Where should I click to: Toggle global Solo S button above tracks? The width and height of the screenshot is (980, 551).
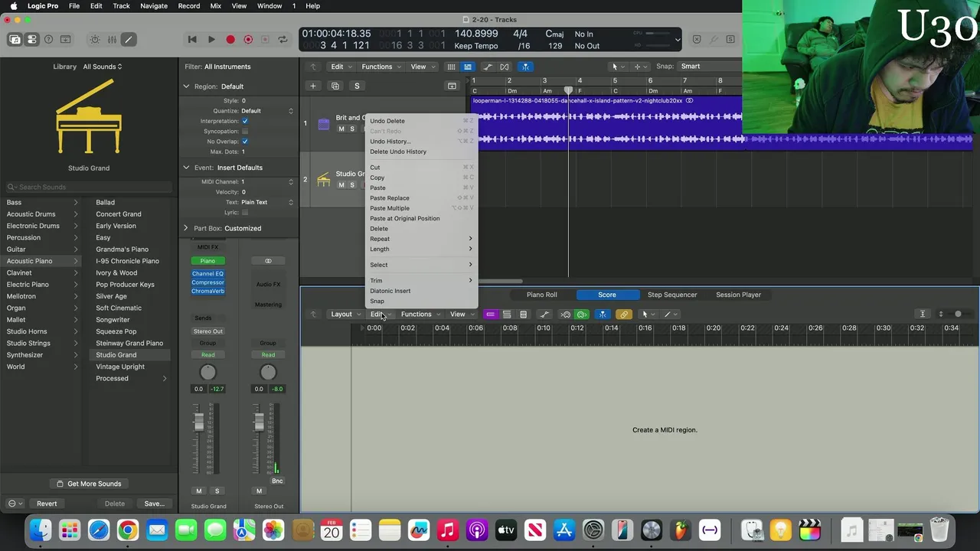[357, 86]
